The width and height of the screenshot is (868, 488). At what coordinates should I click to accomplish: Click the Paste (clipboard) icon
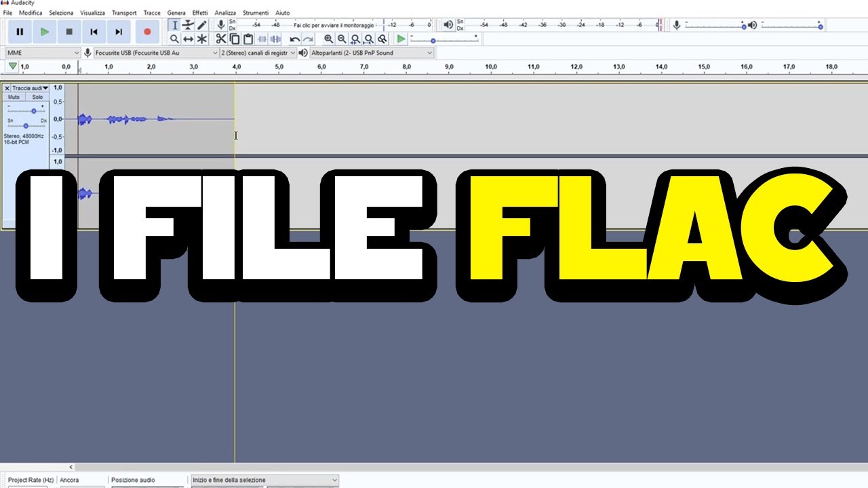click(x=248, y=39)
